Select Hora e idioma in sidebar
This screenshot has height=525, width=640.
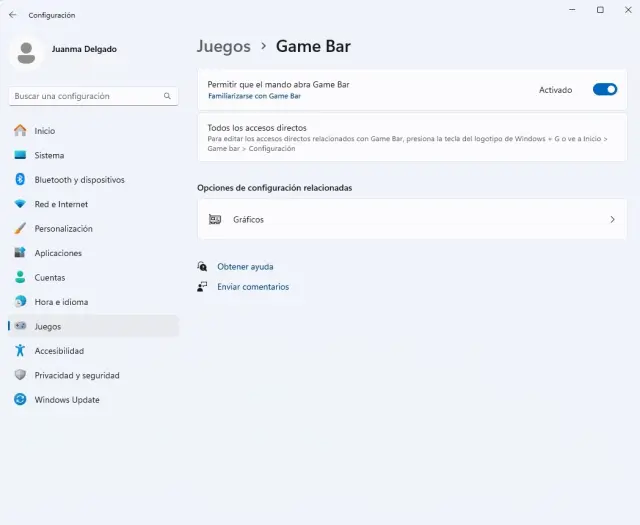[x=61, y=302]
